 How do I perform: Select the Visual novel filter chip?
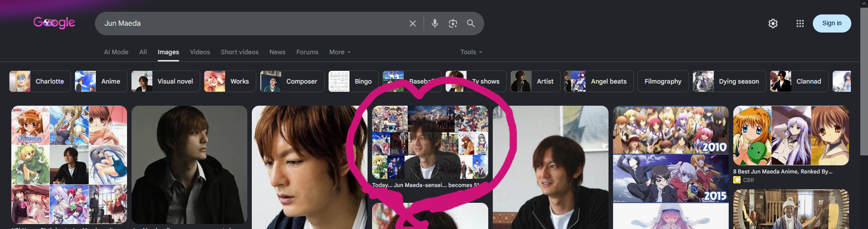click(x=165, y=81)
